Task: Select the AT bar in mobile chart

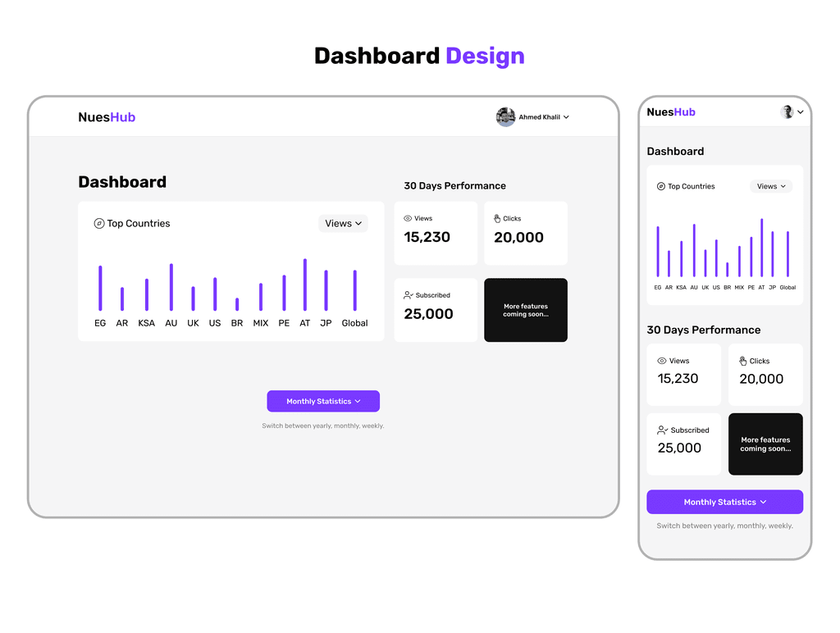Action: click(x=762, y=248)
